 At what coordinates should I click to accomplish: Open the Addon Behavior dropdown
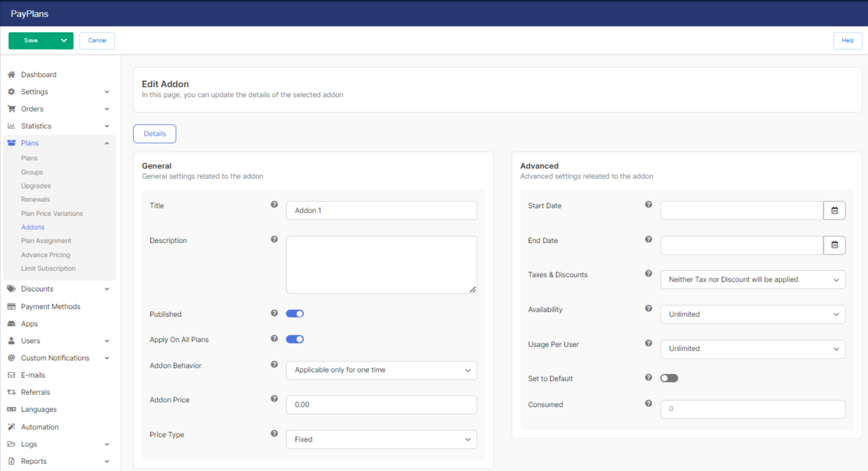381,370
